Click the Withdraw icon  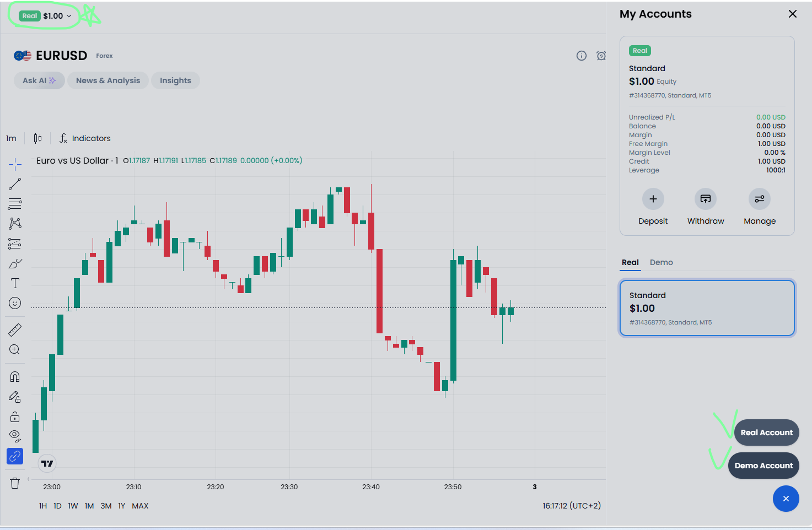(x=705, y=199)
